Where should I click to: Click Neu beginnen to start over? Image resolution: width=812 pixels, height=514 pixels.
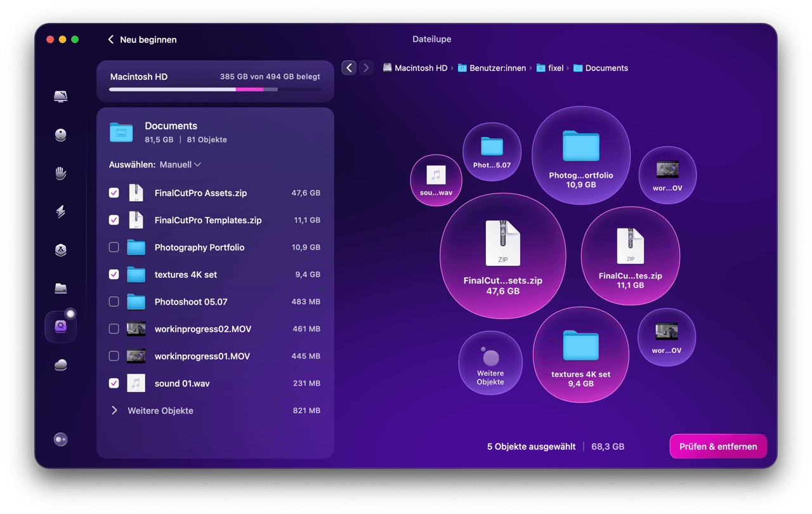142,39
